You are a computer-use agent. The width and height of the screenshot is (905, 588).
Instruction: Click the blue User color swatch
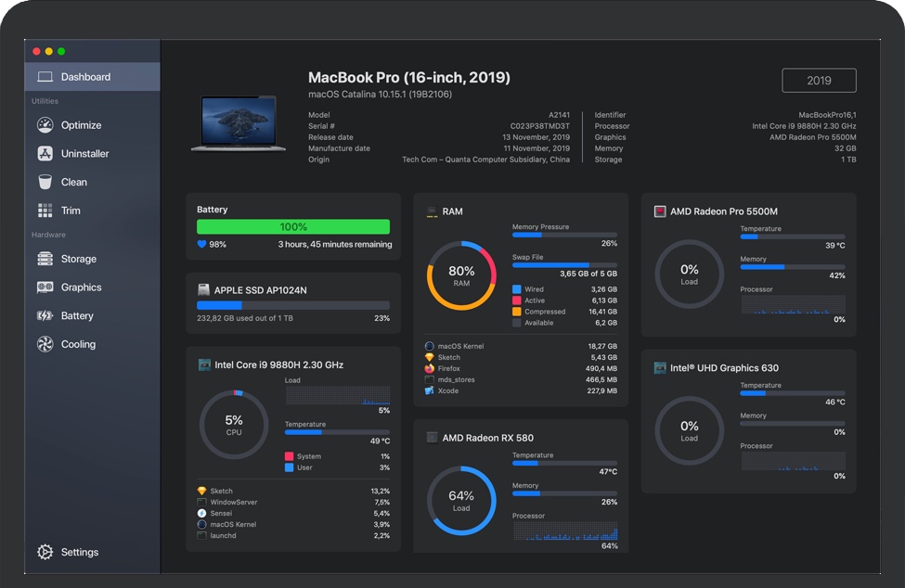[x=290, y=467]
